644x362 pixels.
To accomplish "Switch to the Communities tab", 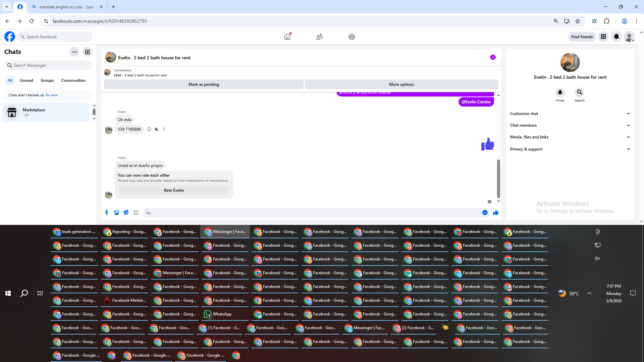I will (x=73, y=80).
